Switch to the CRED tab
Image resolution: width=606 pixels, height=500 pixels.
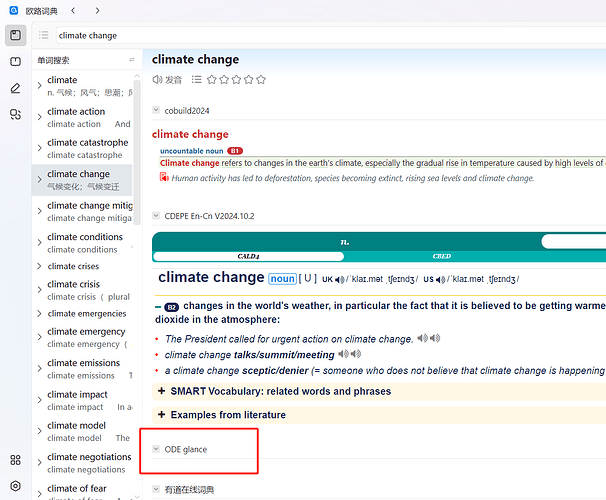441,257
